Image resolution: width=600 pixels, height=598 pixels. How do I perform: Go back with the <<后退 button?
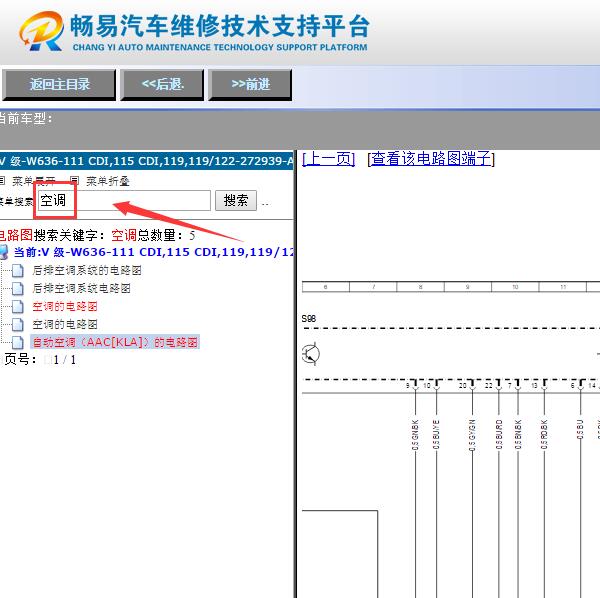coord(162,85)
